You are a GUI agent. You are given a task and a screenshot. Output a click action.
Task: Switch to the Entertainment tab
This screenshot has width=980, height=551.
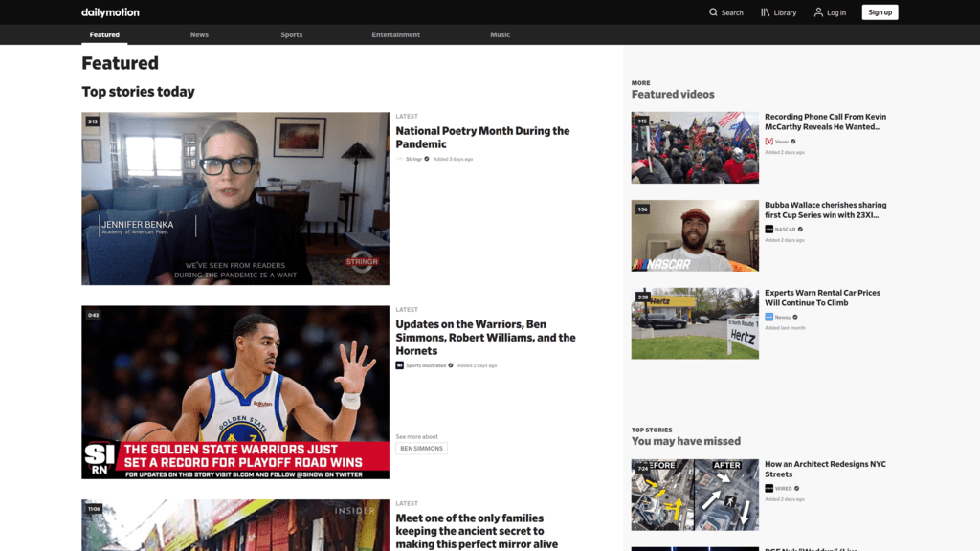click(395, 35)
